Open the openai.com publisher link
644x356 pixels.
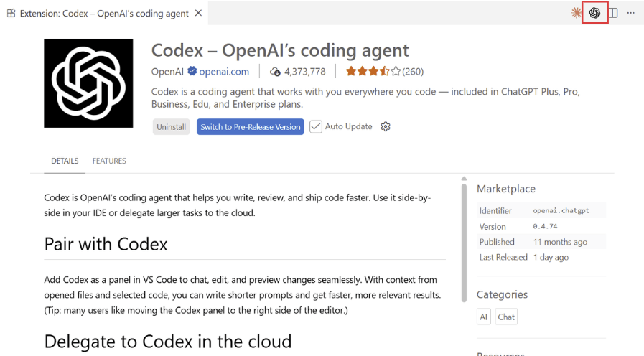(224, 72)
